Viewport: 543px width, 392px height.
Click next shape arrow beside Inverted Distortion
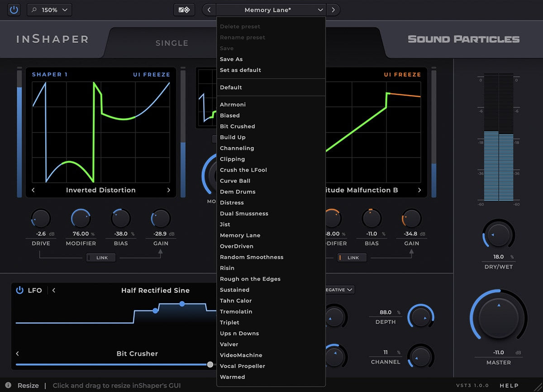[169, 190]
